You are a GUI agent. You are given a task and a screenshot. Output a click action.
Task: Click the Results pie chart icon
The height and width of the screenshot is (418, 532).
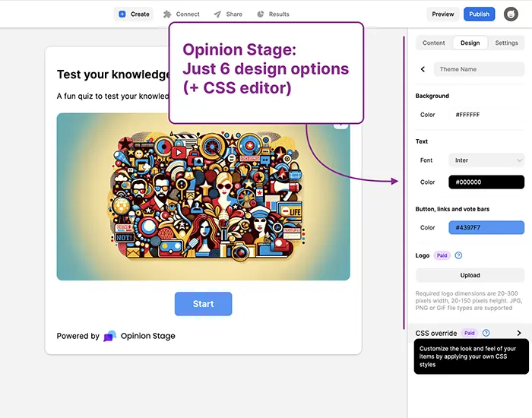(x=261, y=14)
